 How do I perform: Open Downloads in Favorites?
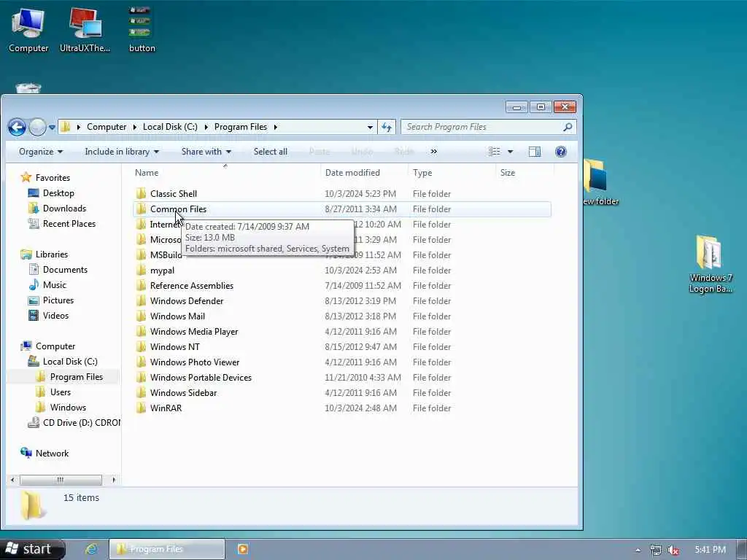(x=64, y=208)
